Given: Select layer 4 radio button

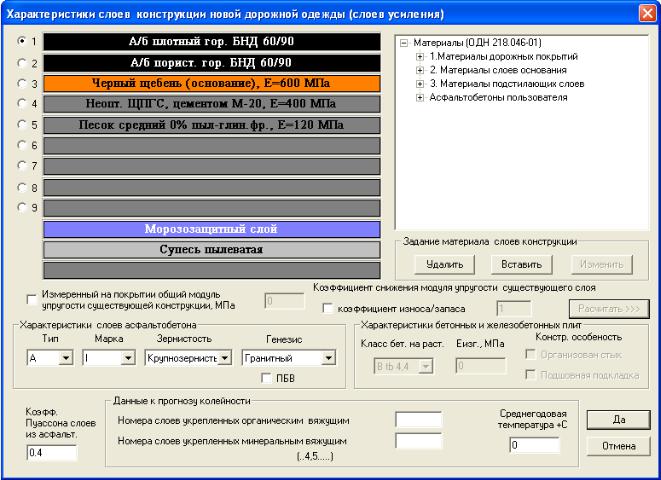Looking at the screenshot, I should point(21,103).
